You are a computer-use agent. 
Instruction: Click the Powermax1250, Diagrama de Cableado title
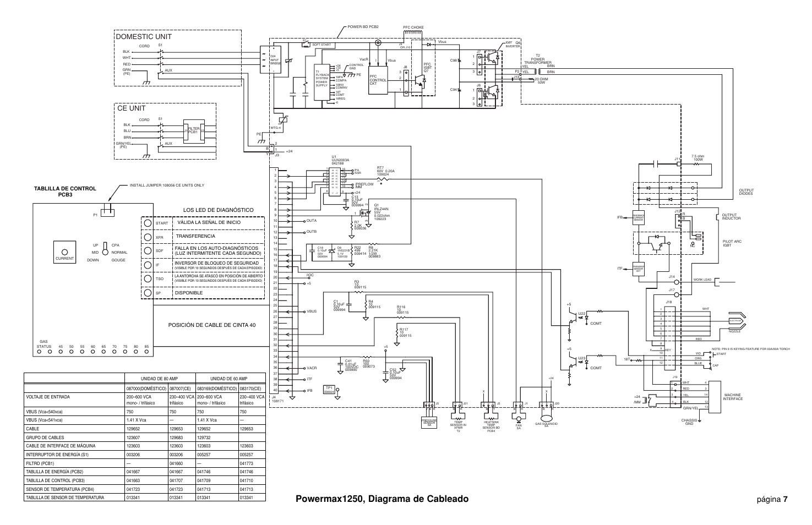tap(382, 499)
